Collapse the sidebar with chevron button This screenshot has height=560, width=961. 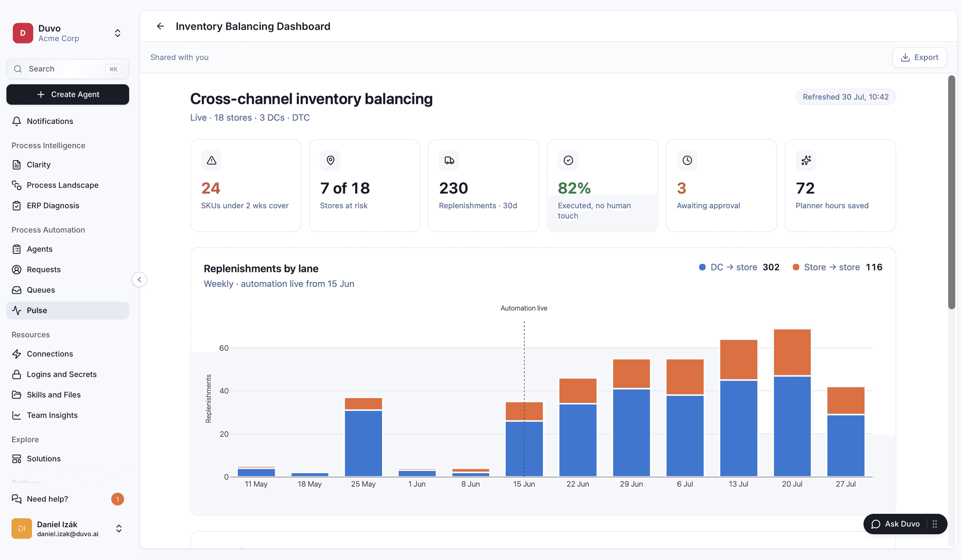pos(139,280)
